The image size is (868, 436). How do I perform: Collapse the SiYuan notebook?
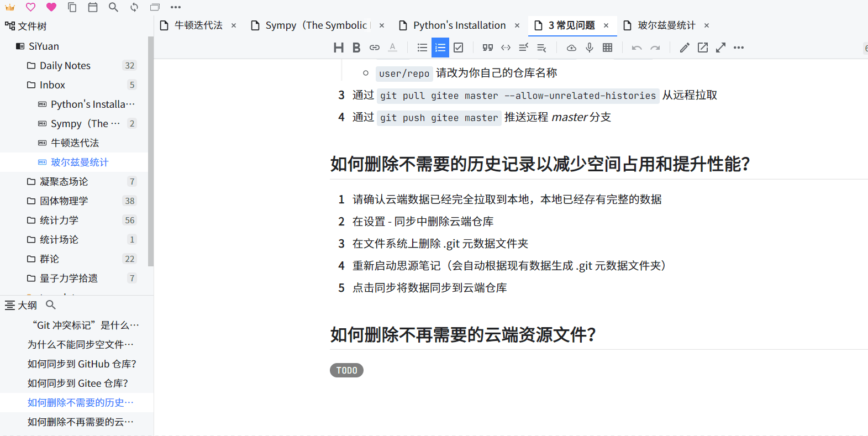coord(20,46)
